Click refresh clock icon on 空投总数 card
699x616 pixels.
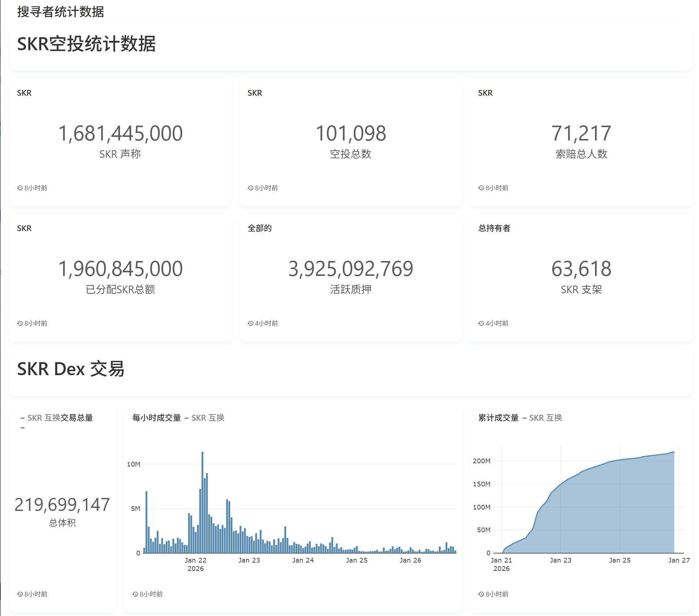click(x=250, y=188)
